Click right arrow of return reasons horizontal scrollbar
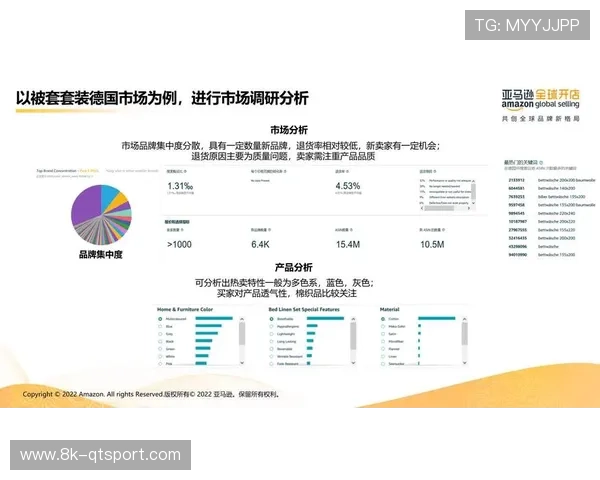Viewport: 600px width, 480px height. point(469,208)
